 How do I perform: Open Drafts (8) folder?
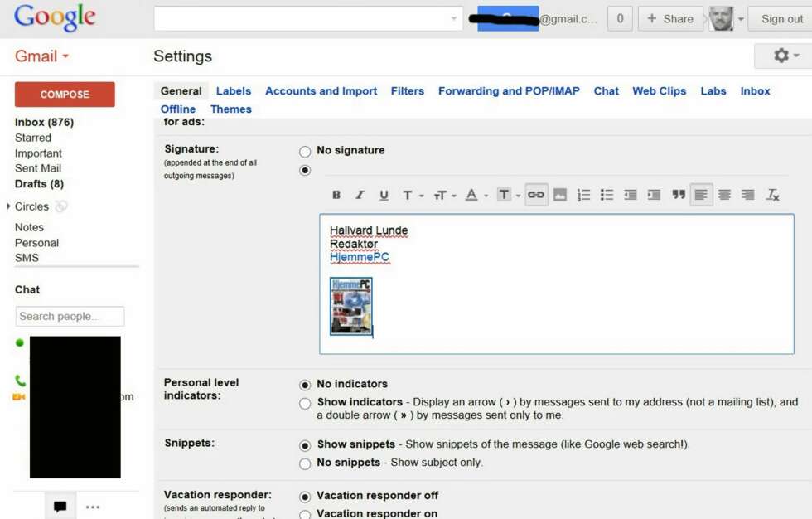coord(40,184)
